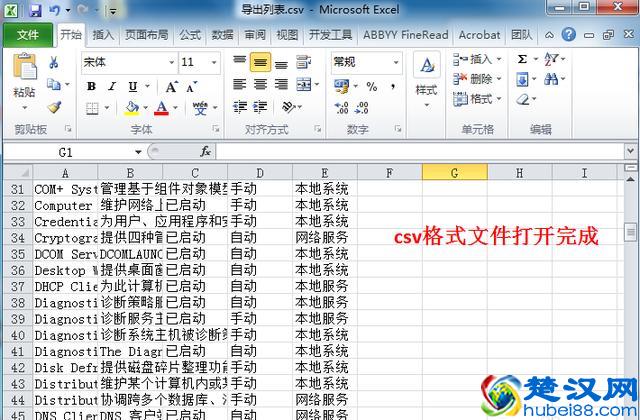Open the font size 11 dropdown
The height and width of the screenshot is (420, 640).
(x=214, y=62)
